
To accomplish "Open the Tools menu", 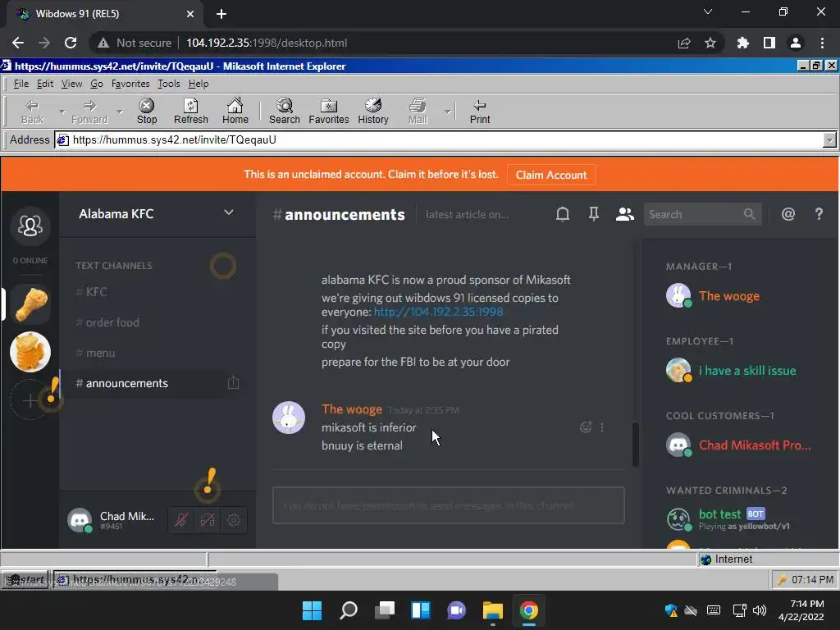I will click(168, 84).
